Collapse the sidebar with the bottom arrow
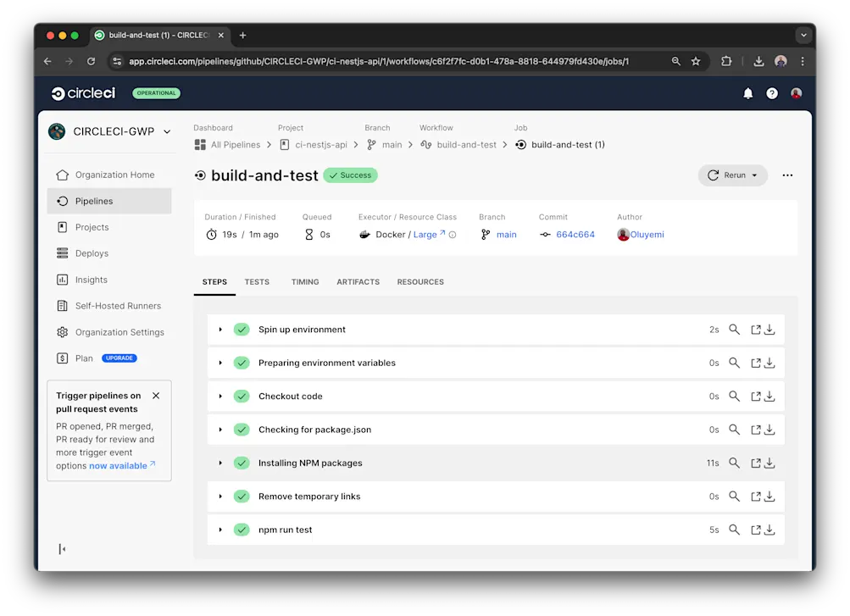Viewport: 850px width, 616px height. point(63,549)
